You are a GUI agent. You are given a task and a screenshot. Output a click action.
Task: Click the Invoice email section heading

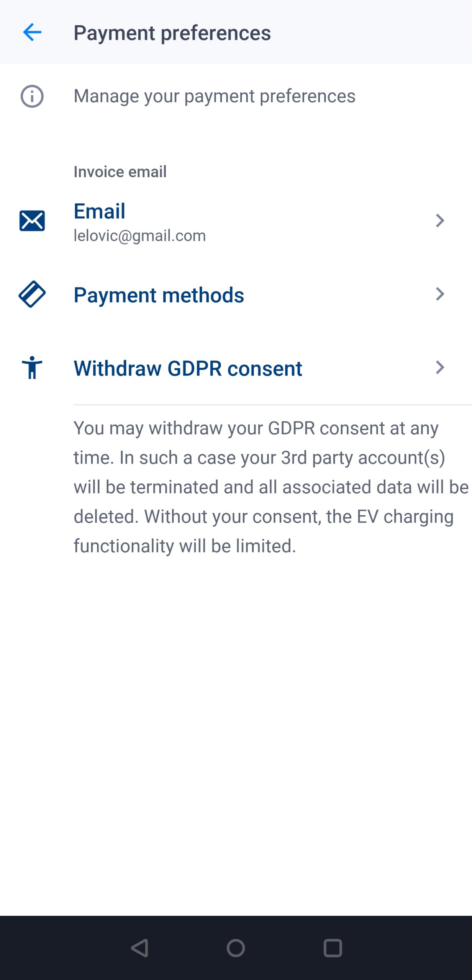[x=120, y=172]
